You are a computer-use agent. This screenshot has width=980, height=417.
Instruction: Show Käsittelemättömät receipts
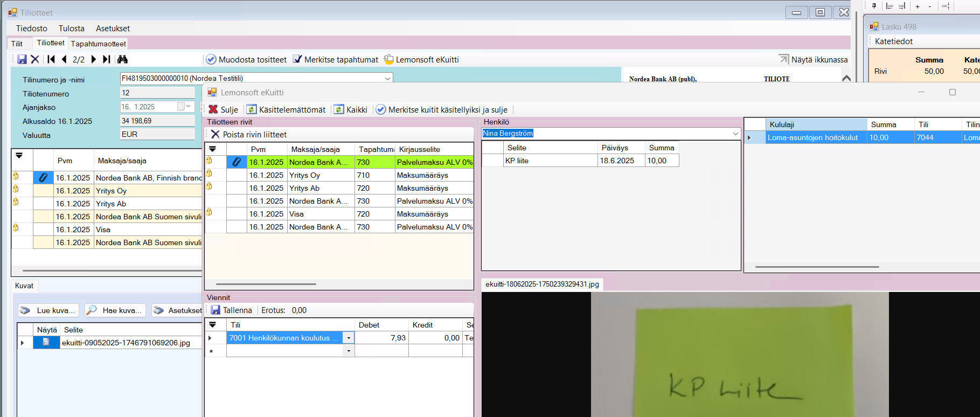[286, 109]
